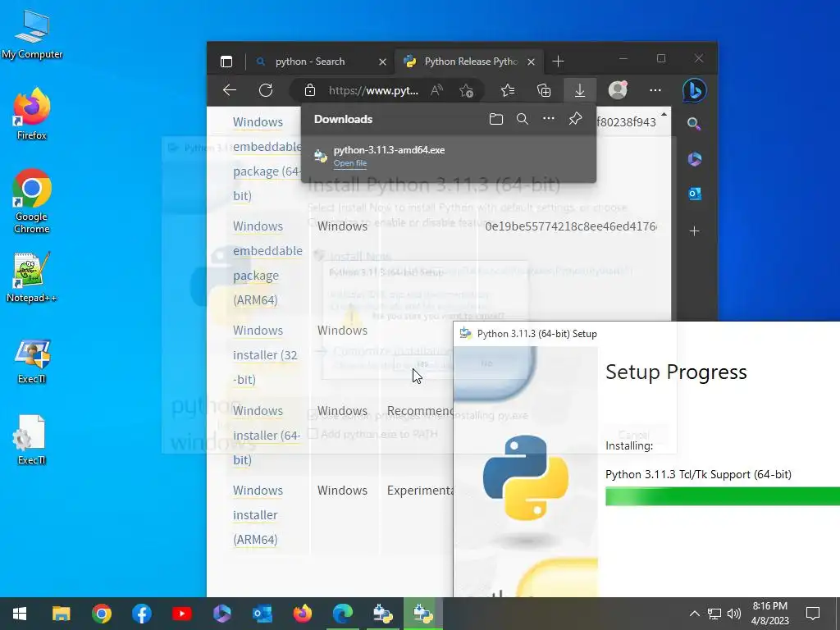Open Windows embeddable package (ARM64) link

pyautogui.click(x=267, y=263)
